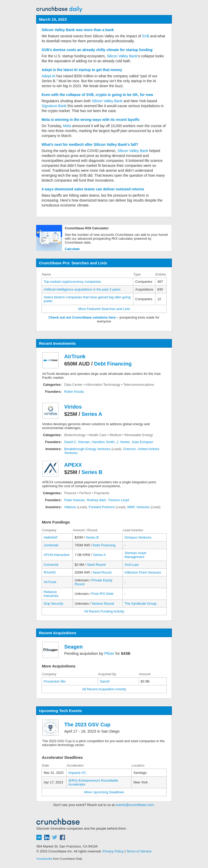Open HelloSelf in More Fundings table
The width and height of the screenshot is (208, 868).
point(50,538)
